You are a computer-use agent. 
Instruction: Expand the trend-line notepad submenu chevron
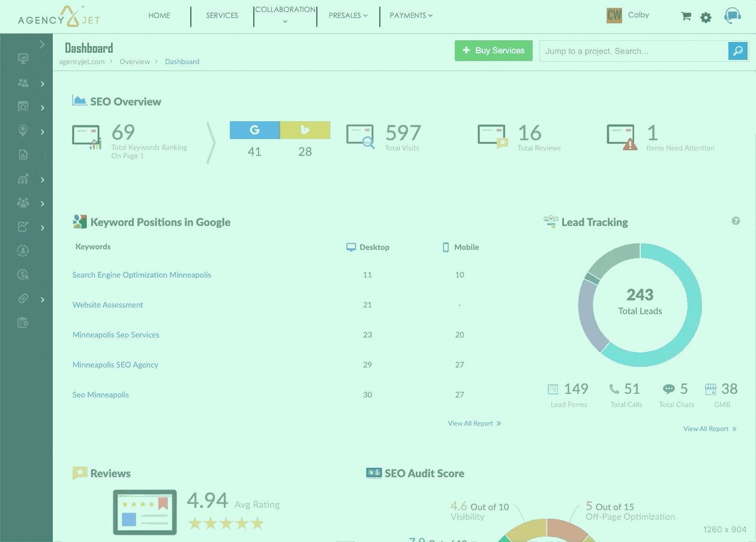(x=43, y=228)
